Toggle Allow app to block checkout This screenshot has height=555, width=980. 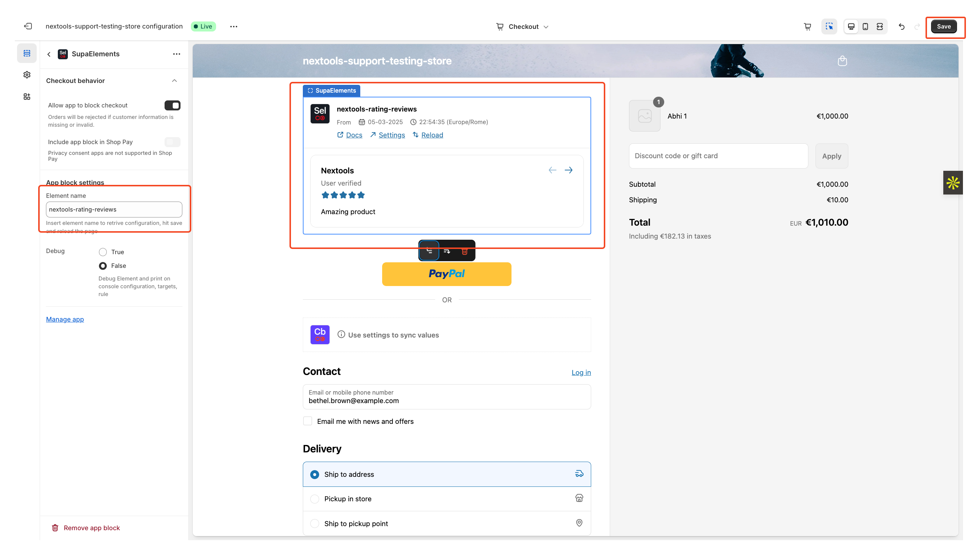click(x=172, y=105)
